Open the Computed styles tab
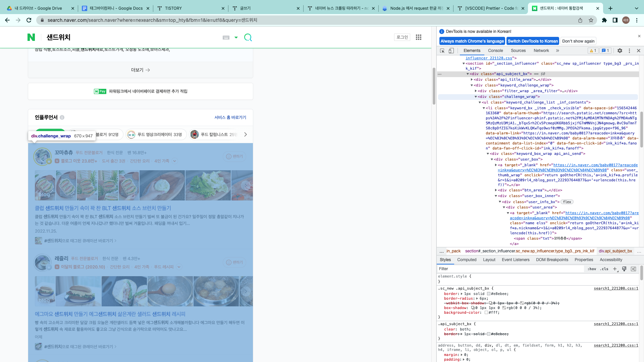This screenshot has width=644, height=362. coord(467,260)
